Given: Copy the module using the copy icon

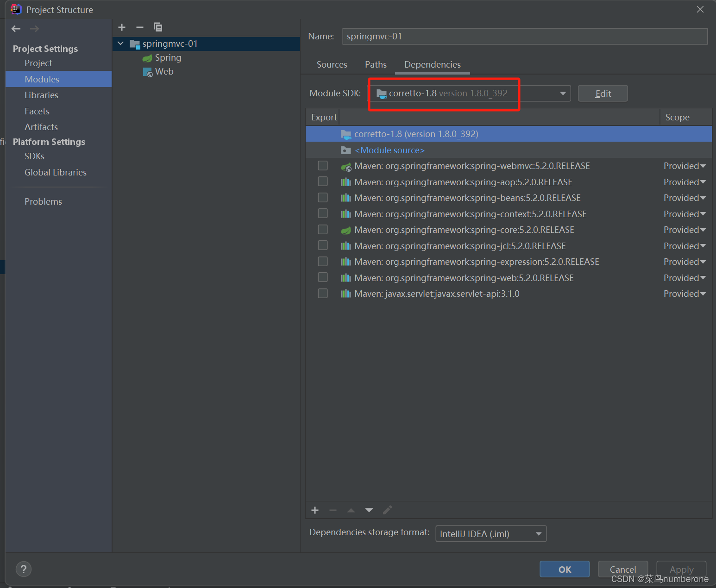Looking at the screenshot, I should 158,27.
